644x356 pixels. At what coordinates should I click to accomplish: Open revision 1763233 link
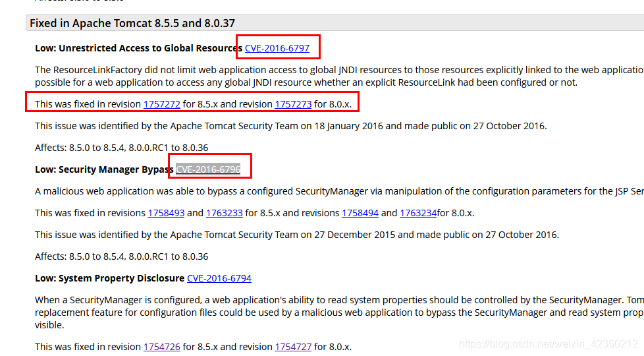[x=225, y=213]
